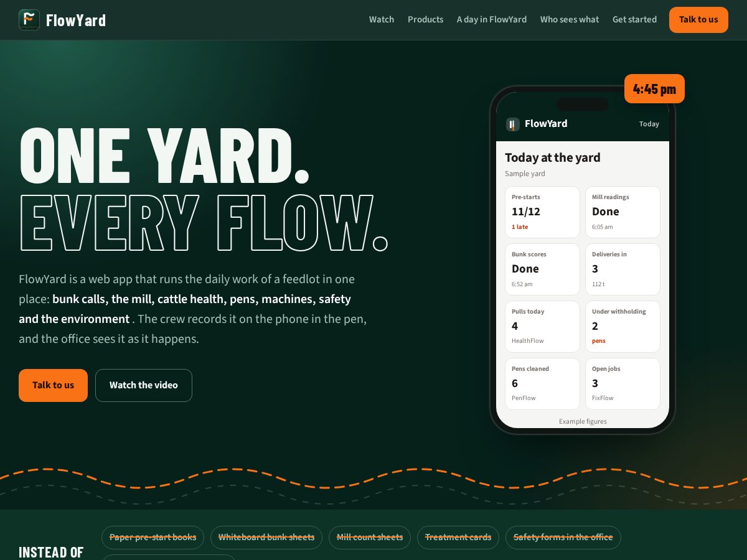
Task: Click the INSTEAD OF heading
Action: 51,553
